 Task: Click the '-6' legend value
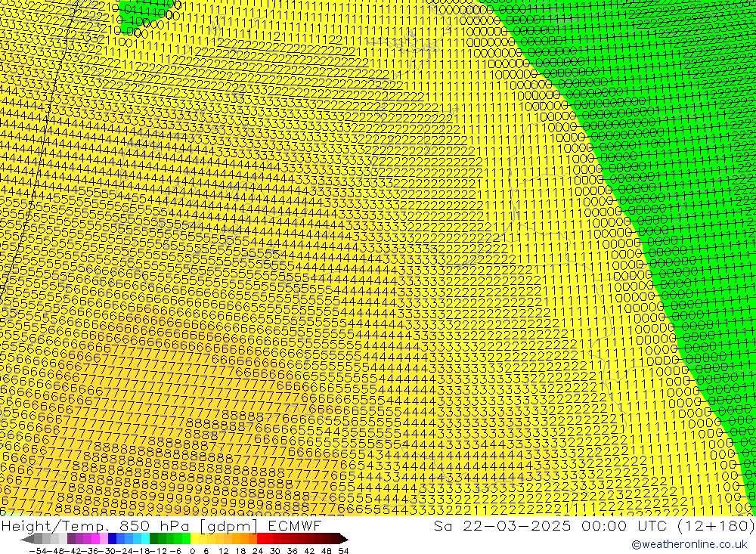[175, 551]
